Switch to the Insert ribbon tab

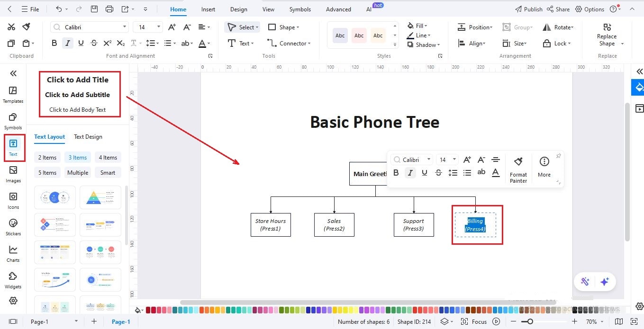(208, 9)
